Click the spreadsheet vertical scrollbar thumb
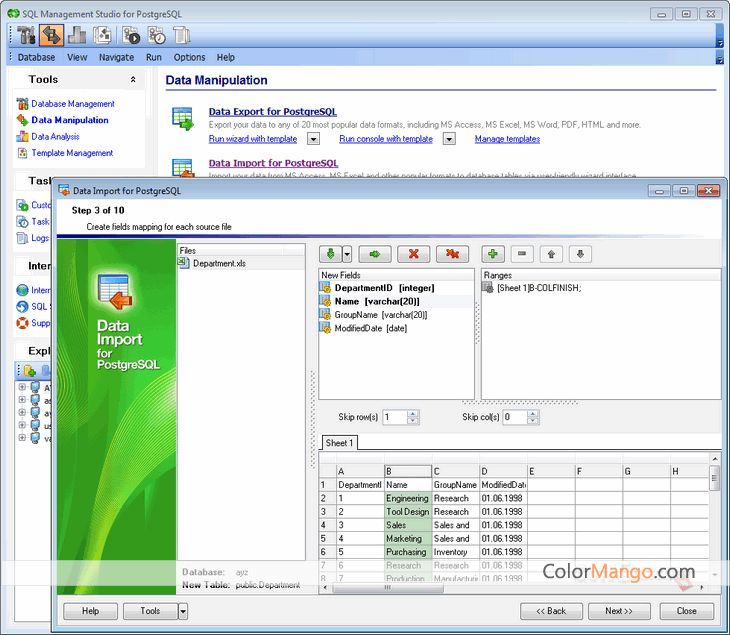Viewport: 730px width, 635px height. click(x=715, y=478)
